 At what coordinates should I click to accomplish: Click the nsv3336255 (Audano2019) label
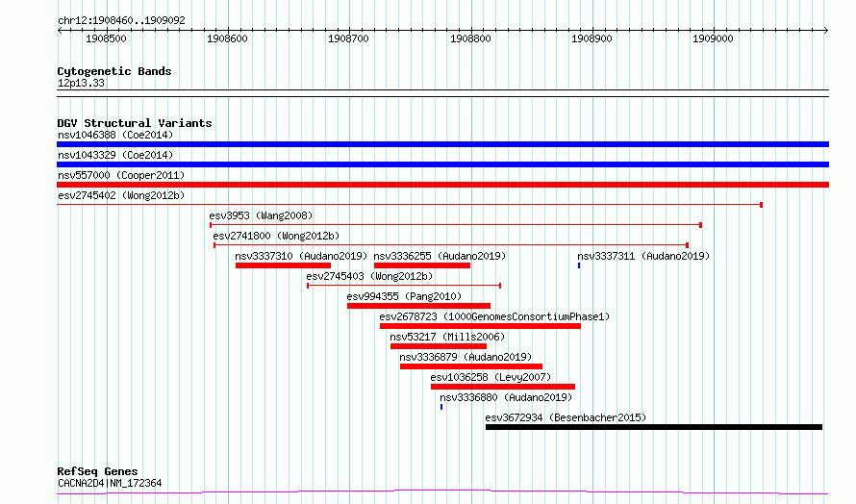pyautogui.click(x=440, y=256)
